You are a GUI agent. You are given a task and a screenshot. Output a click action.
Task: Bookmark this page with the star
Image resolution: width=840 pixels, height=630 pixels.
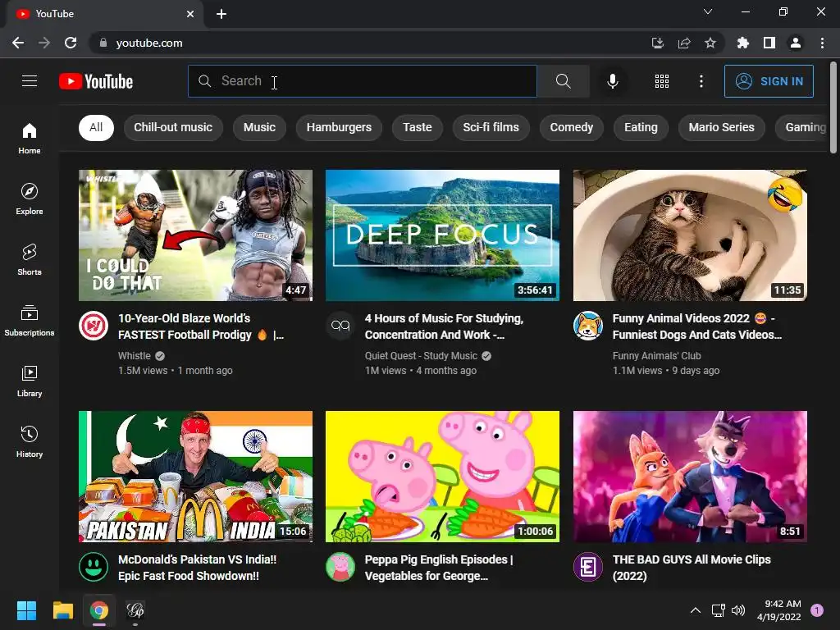coord(710,43)
